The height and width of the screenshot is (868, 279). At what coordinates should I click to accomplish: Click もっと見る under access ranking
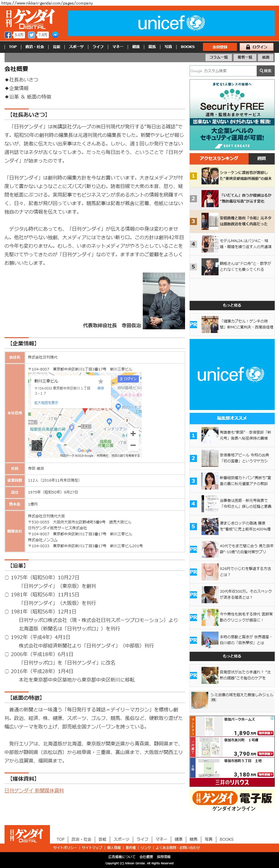coord(232,305)
